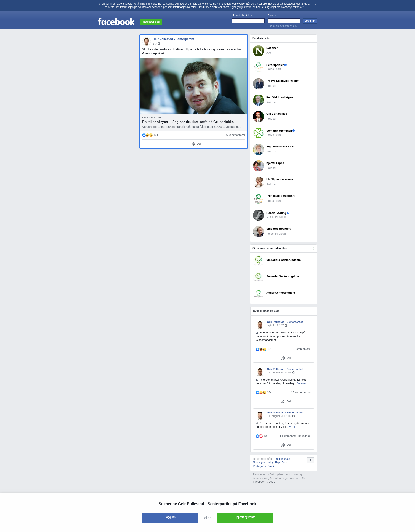The width and height of the screenshot is (415, 532).
Task: Open Surnadal Senterungdom logo
Action: (x=258, y=277)
